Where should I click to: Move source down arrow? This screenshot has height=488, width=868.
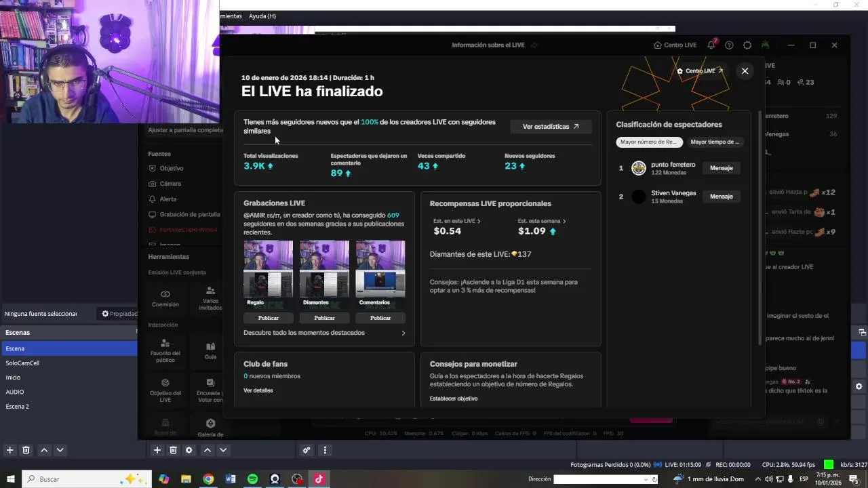point(223,450)
